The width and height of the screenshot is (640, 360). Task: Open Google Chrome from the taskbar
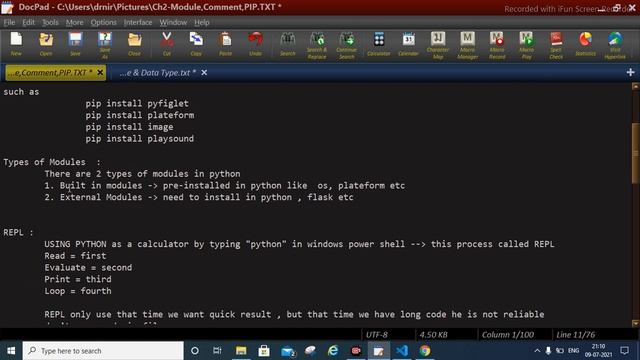pyautogui.click(x=424, y=351)
